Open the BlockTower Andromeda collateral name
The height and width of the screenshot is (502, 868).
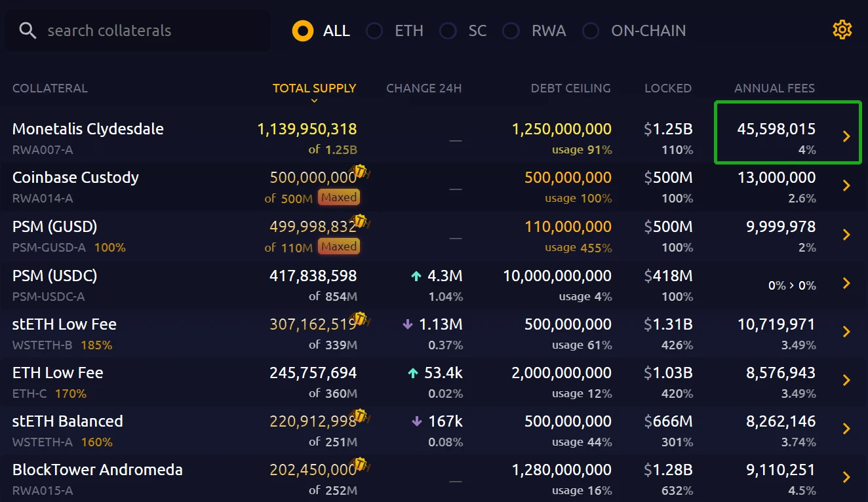[x=98, y=470]
